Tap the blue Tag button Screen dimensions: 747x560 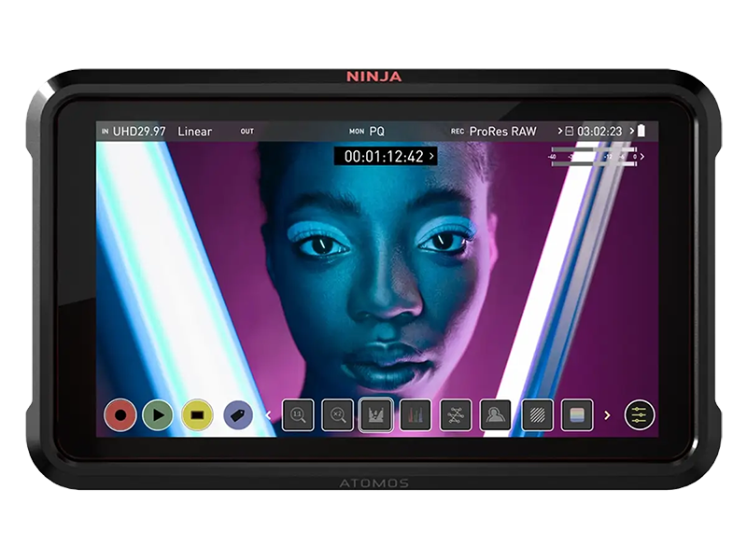click(x=237, y=414)
